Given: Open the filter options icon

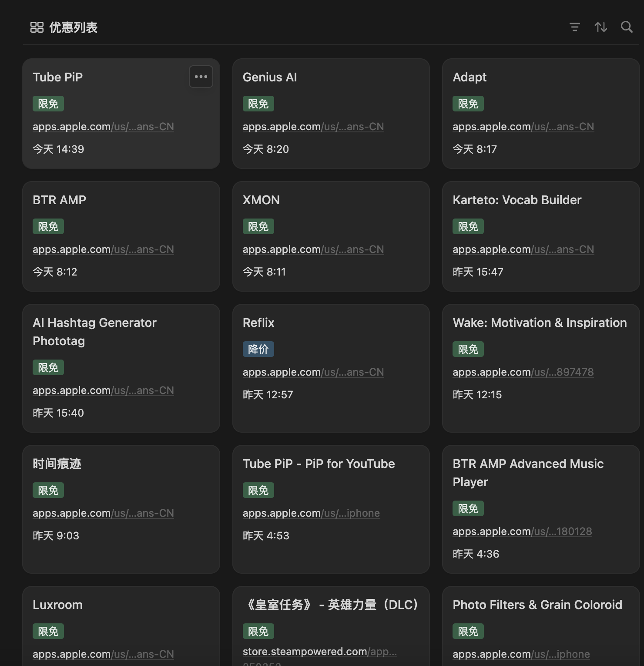Looking at the screenshot, I should [x=575, y=27].
